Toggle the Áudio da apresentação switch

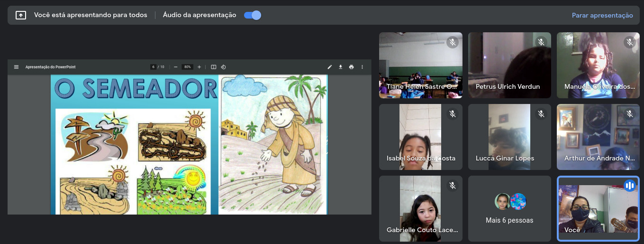[x=253, y=15]
